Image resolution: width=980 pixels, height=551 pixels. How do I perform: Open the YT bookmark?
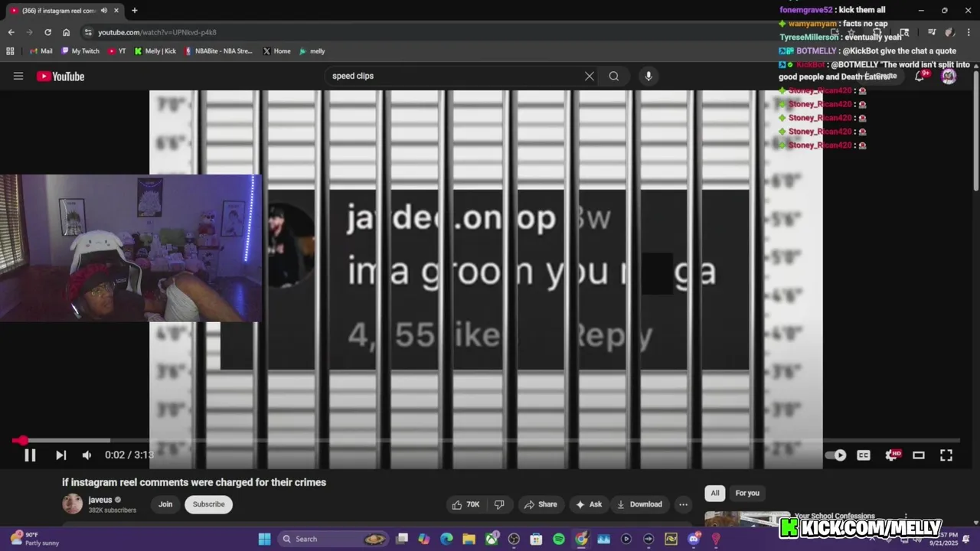tap(117, 51)
